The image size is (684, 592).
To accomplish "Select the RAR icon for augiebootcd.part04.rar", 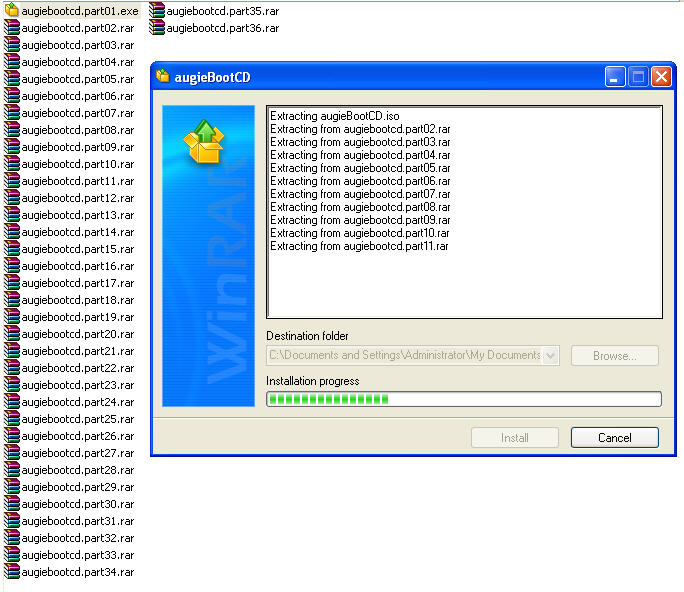I will 12,62.
